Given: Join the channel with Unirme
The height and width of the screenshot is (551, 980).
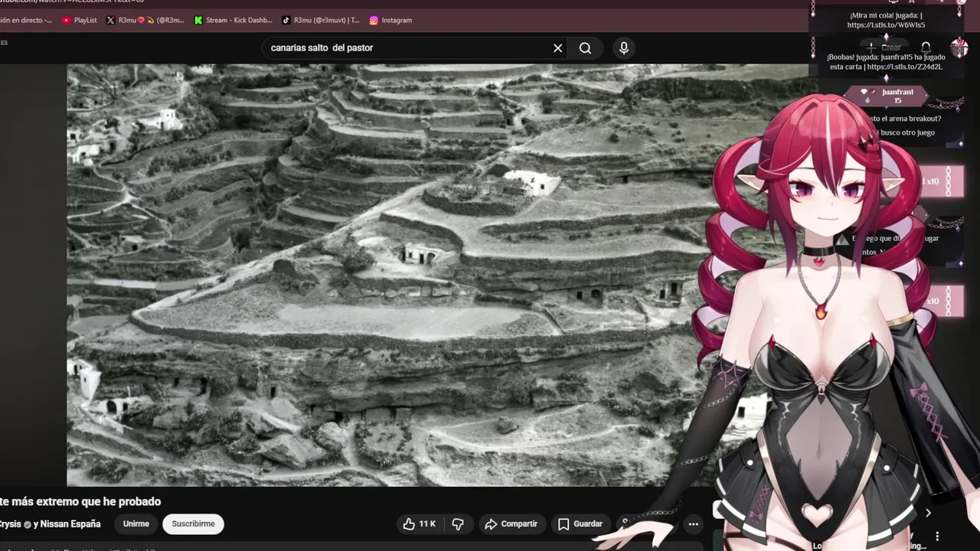Looking at the screenshot, I should (136, 523).
